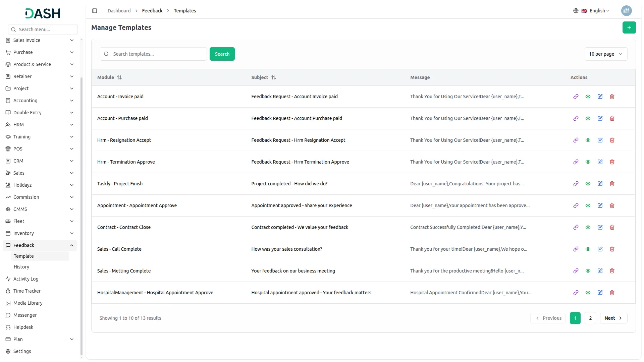Click the globe language icon in the header
The image size is (644, 362).
[x=576, y=10]
